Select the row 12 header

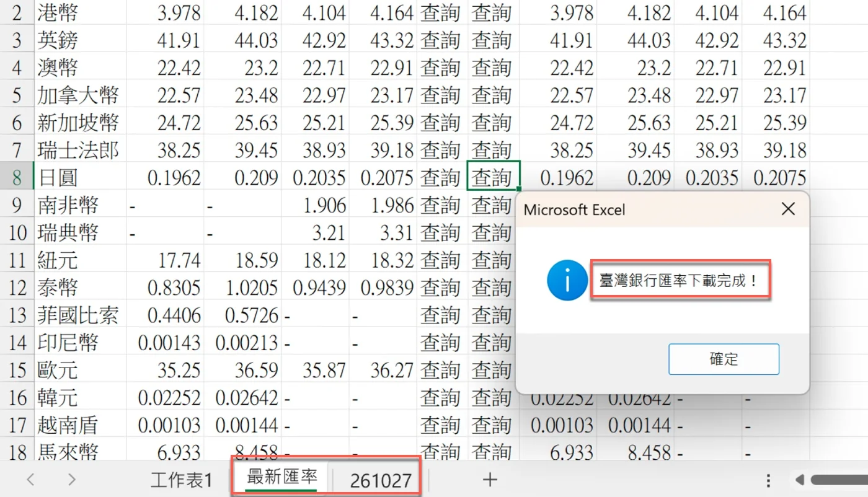pos(16,287)
